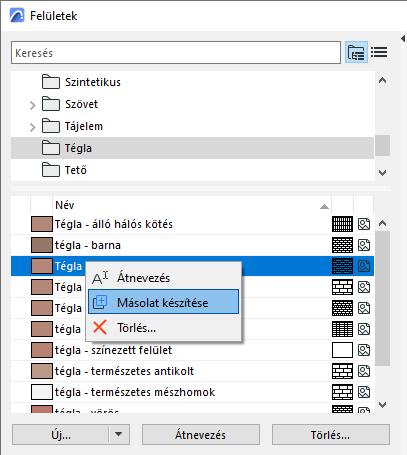The width and height of the screenshot is (407, 455).
Task: Click the Tető folder icon
Action: 51,170
